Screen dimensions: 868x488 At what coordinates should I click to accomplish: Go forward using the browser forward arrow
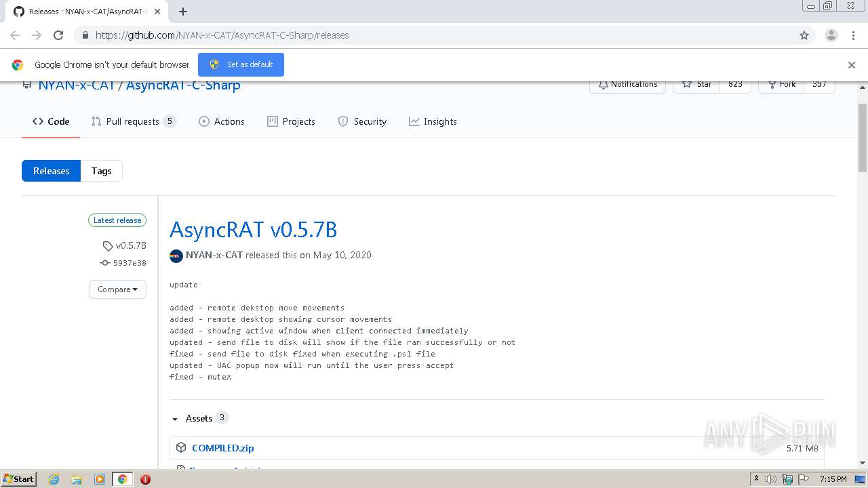point(37,35)
